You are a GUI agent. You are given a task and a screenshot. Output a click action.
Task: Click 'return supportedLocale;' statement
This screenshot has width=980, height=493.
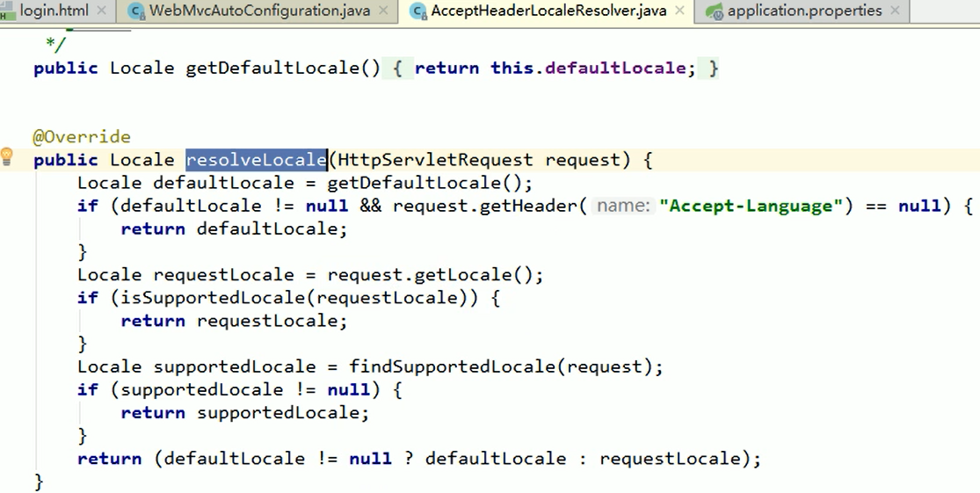245,413
